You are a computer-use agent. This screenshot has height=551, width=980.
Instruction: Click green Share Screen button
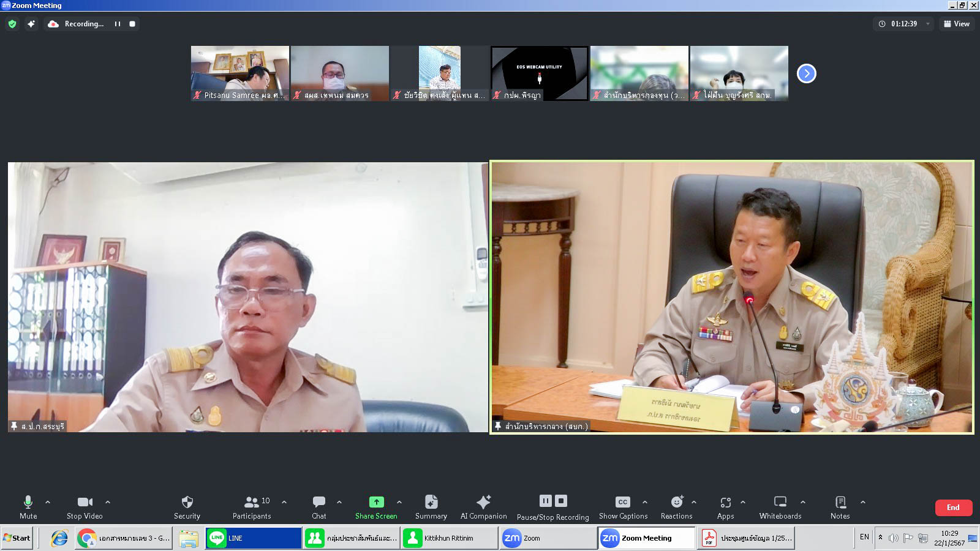[x=376, y=508]
